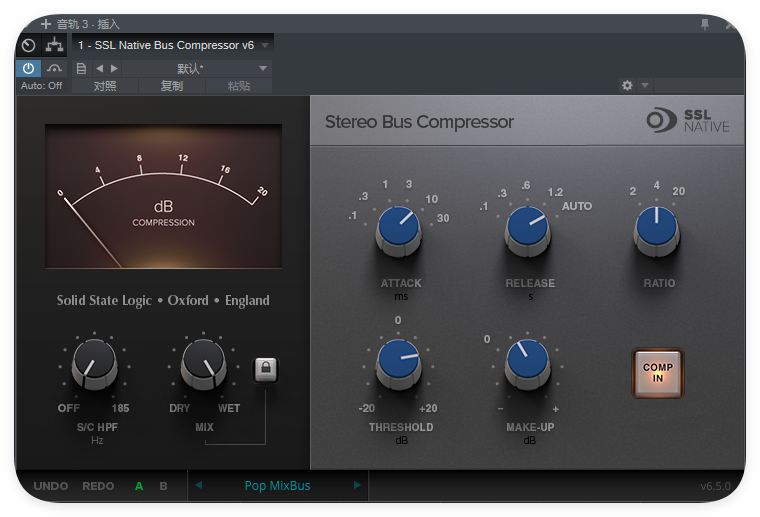The width and height of the screenshot is (760, 517).
Task: Open the routing icon beside plugin name
Action: [x=54, y=46]
